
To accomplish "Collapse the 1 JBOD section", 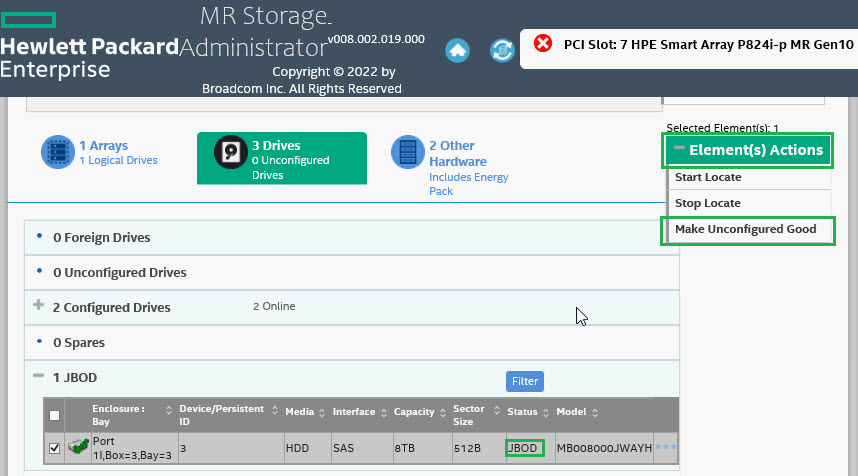I will (39, 376).
